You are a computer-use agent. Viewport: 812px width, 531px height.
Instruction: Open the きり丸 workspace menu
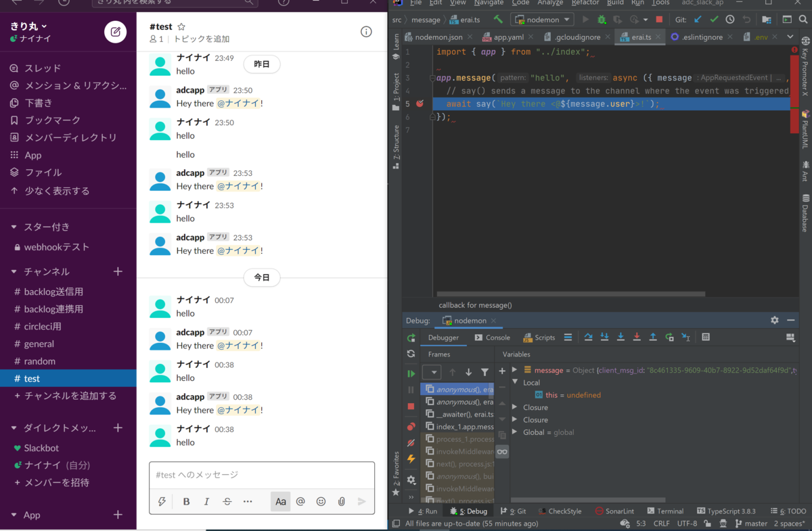click(29, 26)
